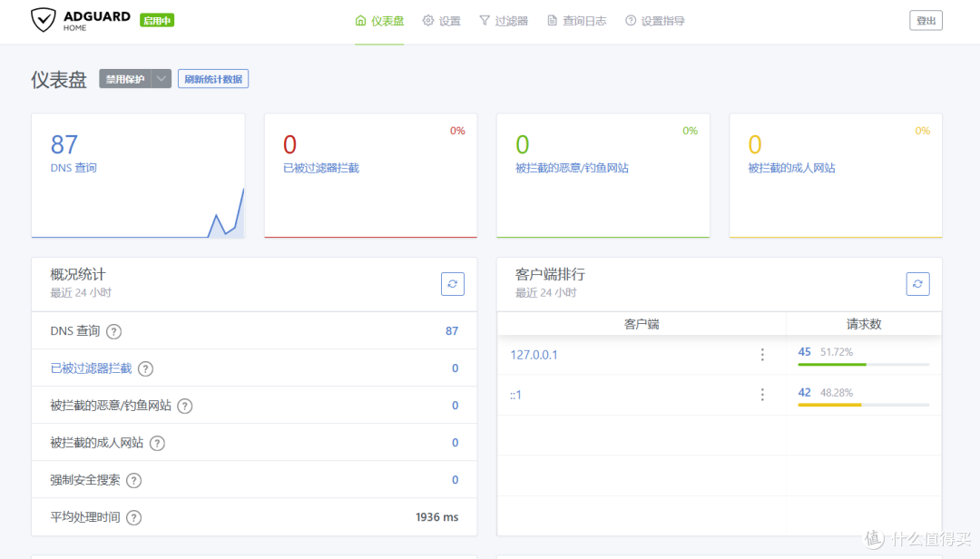Log out using 登出 button
Viewport: 980px width, 559px height.
[x=926, y=21]
